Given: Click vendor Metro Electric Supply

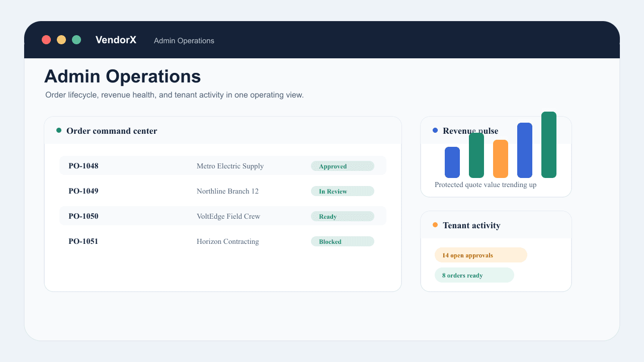Looking at the screenshot, I should tap(230, 166).
